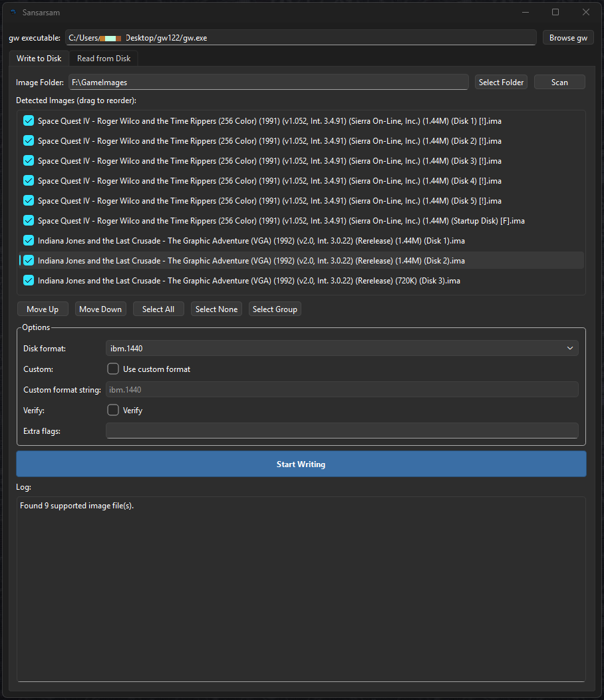Switch to the Read from Disk tab
The width and height of the screenshot is (604, 700).
(104, 59)
